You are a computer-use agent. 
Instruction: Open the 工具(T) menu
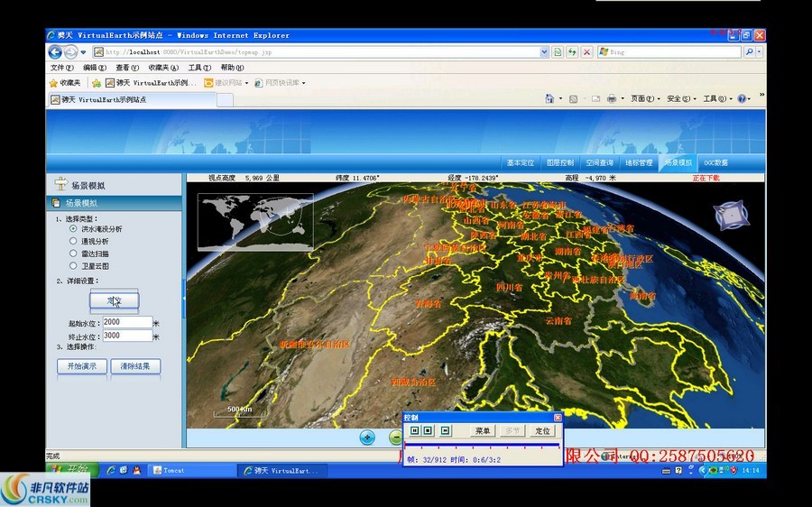tap(199, 68)
